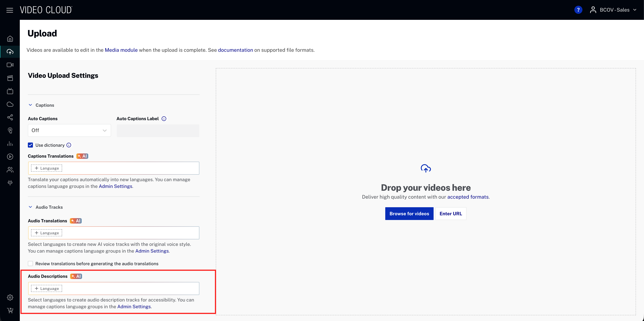The width and height of the screenshot is (644, 321).
Task: Open the Audience people icon in sidebar
Action: (x=10, y=170)
